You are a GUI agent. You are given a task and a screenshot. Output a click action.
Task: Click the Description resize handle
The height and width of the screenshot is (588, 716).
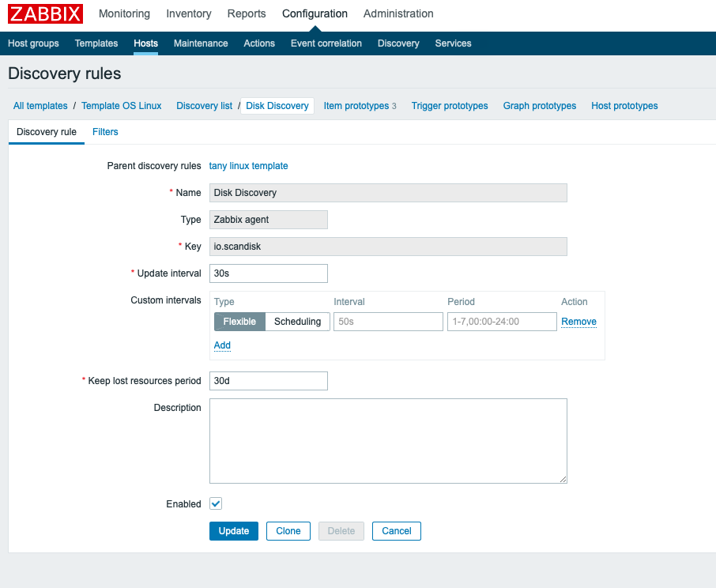point(563,479)
